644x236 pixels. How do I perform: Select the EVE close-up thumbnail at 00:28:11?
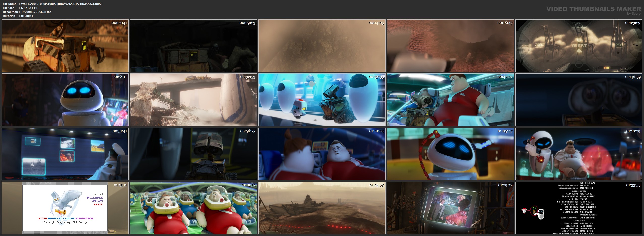(65, 100)
